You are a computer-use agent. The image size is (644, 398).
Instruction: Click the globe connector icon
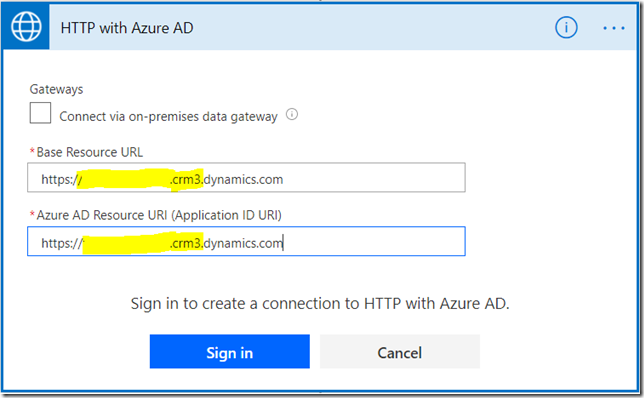[26, 27]
